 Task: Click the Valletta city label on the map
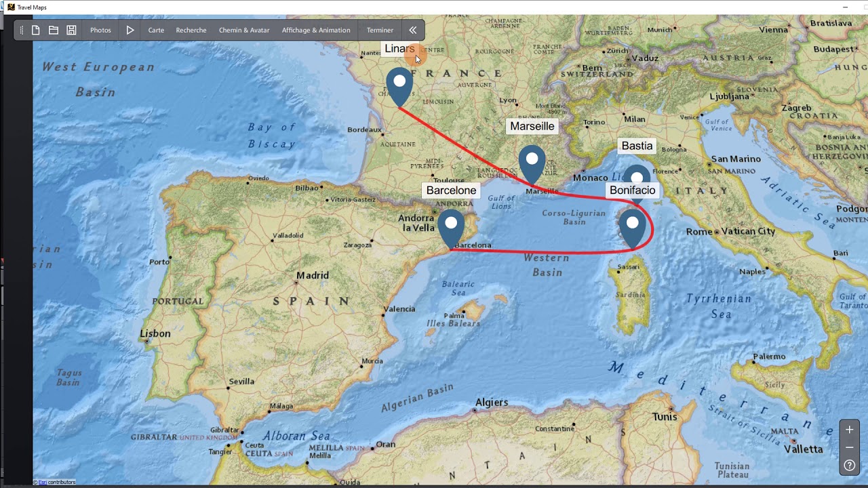pyautogui.click(x=804, y=449)
